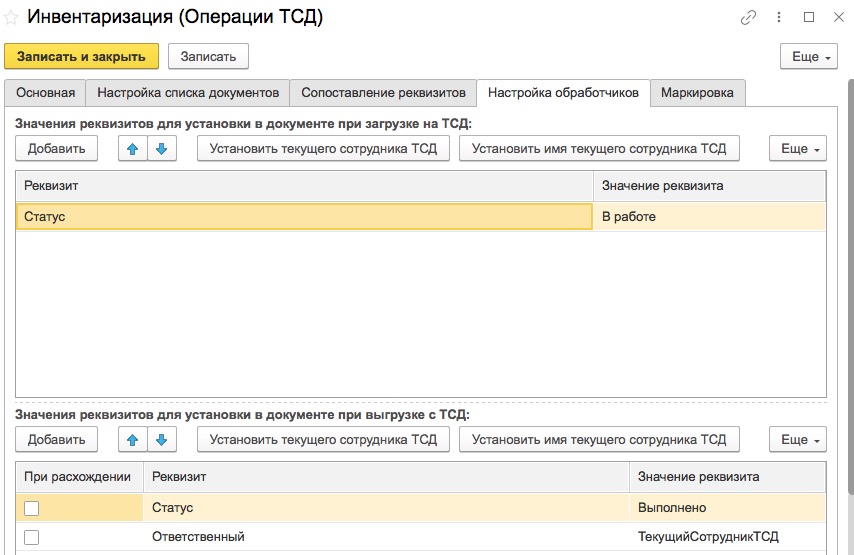Click Значение реквизита header in upper table
Image resolution: width=854 pixels, height=555 pixels.
coord(710,186)
